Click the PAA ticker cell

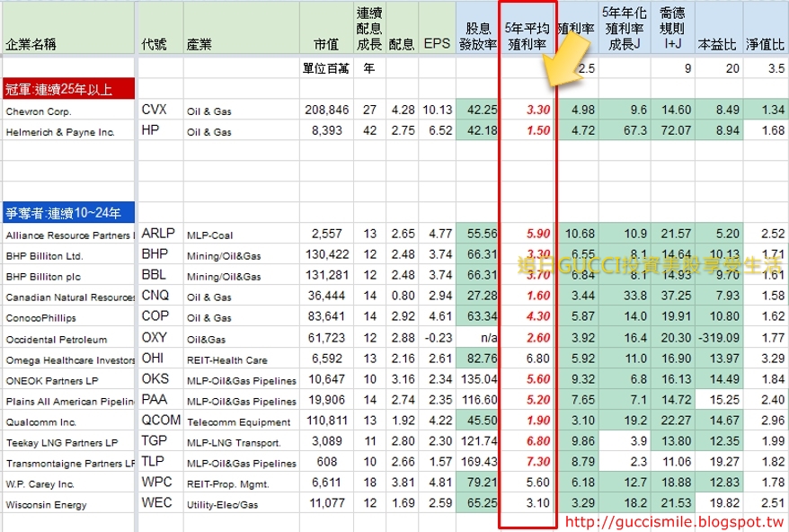coord(161,400)
